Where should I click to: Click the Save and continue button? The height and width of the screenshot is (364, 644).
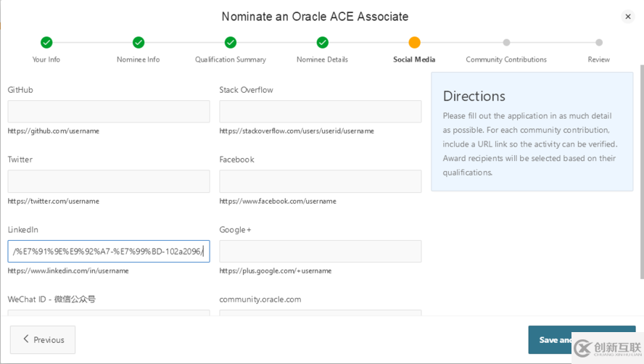582,340
